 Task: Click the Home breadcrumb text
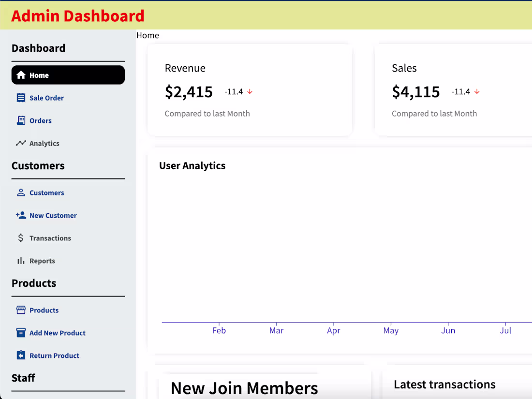[148, 35]
